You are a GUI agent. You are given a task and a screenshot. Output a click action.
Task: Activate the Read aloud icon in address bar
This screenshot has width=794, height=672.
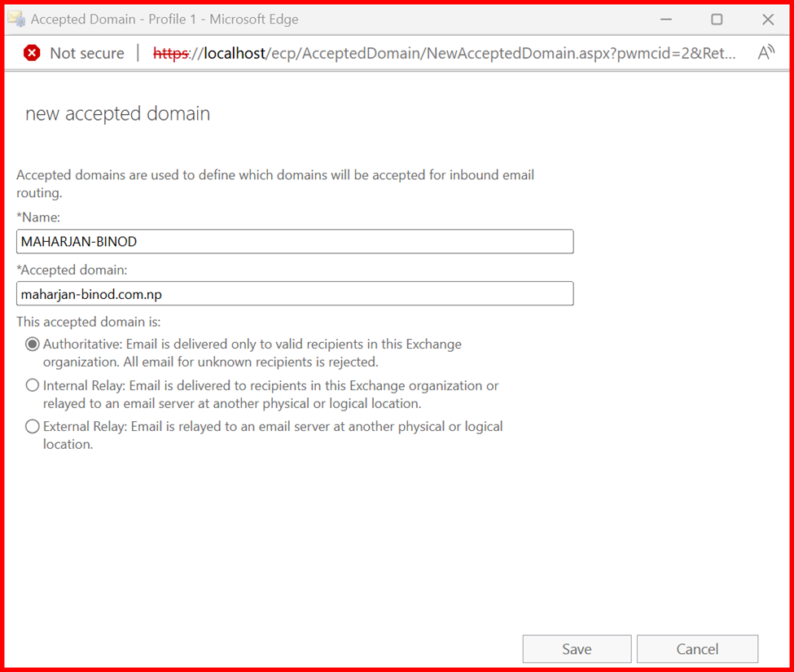tap(765, 53)
